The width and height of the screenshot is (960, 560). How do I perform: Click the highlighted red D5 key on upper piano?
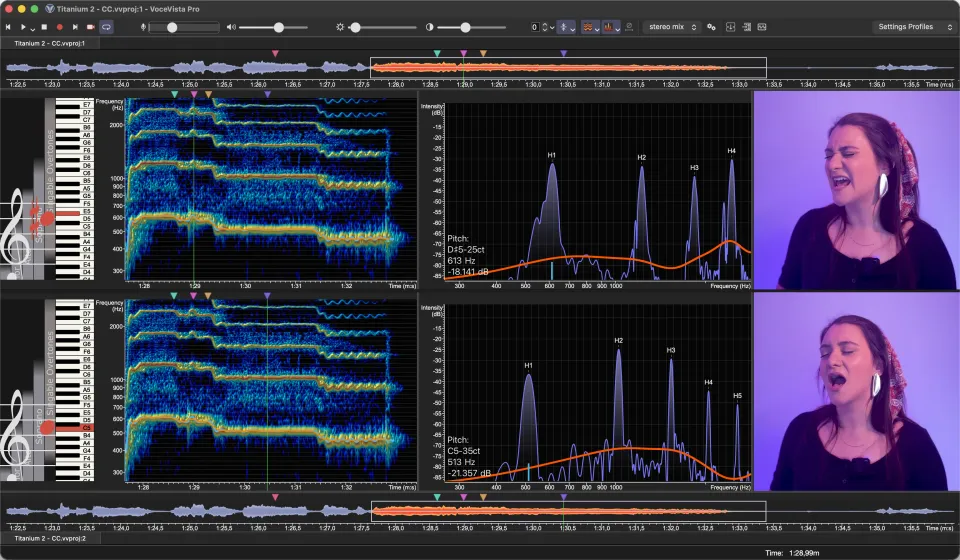(68, 213)
